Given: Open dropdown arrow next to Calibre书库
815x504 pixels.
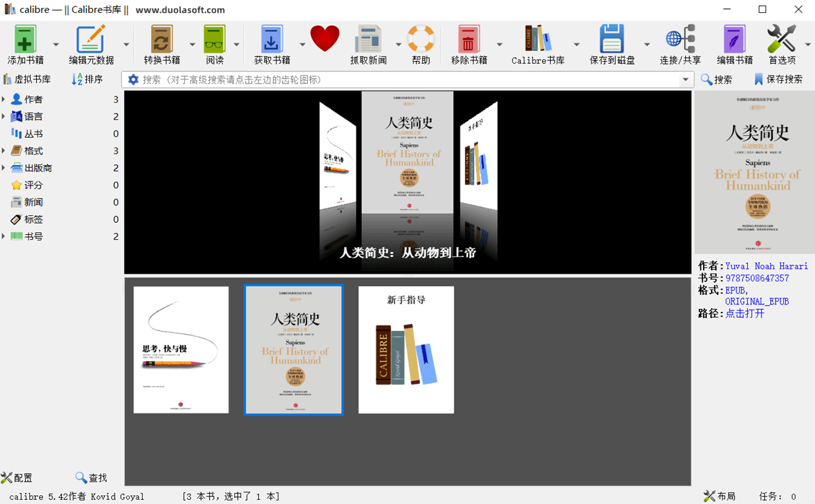Looking at the screenshot, I should click(x=577, y=45).
